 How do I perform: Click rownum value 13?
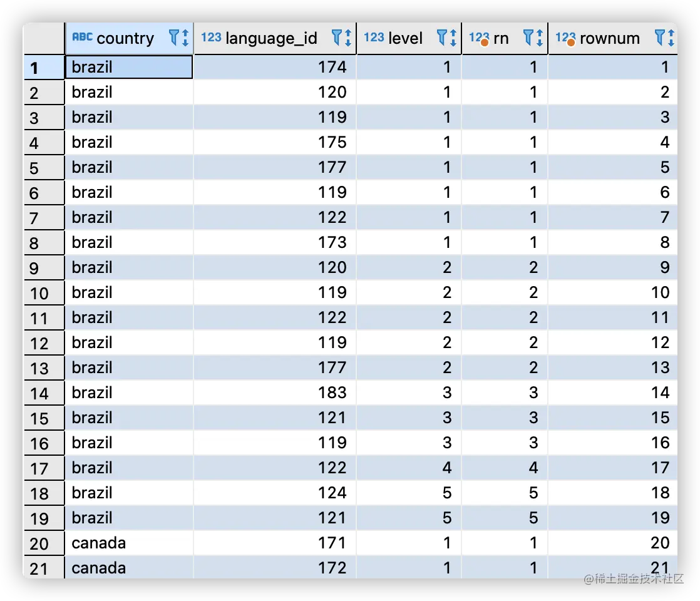point(661,367)
